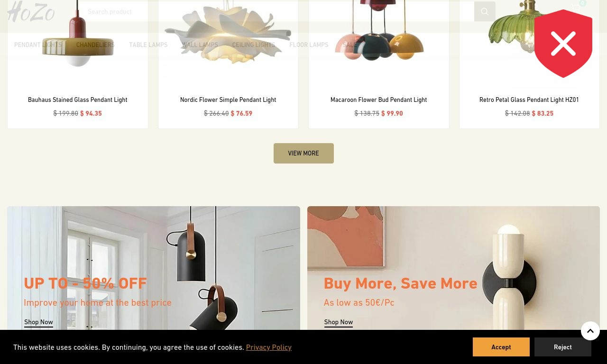This screenshot has width=607, height=364.
Task: Click the red shield X icon
Action: coord(563,44)
